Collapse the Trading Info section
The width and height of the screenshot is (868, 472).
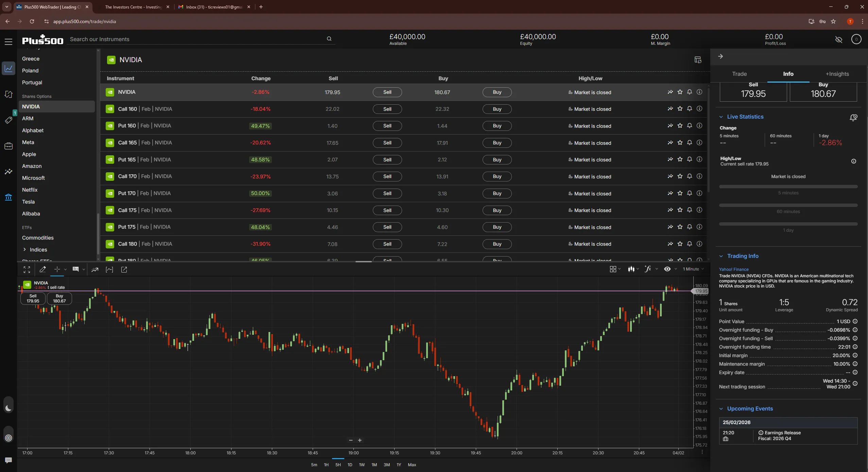click(721, 256)
